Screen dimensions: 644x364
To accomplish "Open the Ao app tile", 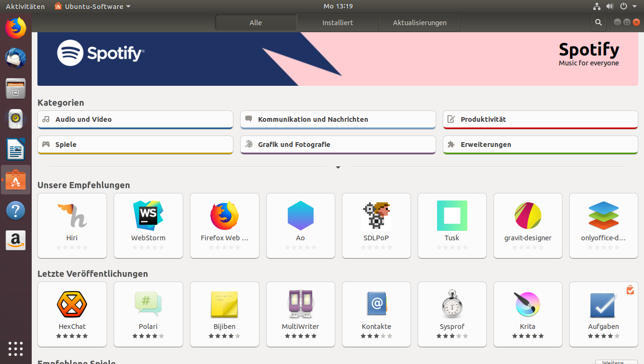I will 301,226.
